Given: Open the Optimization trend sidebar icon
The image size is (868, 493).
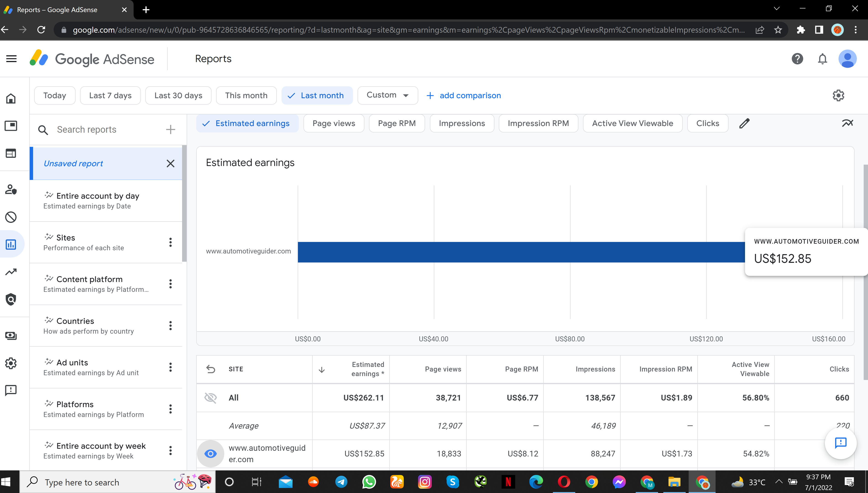Looking at the screenshot, I should (x=11, y=272).
